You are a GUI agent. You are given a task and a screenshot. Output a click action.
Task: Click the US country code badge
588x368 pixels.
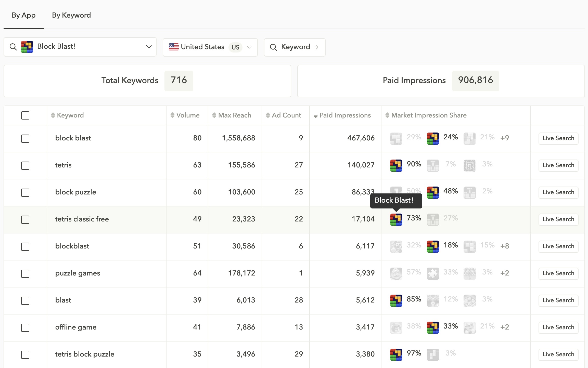(235, 47)
